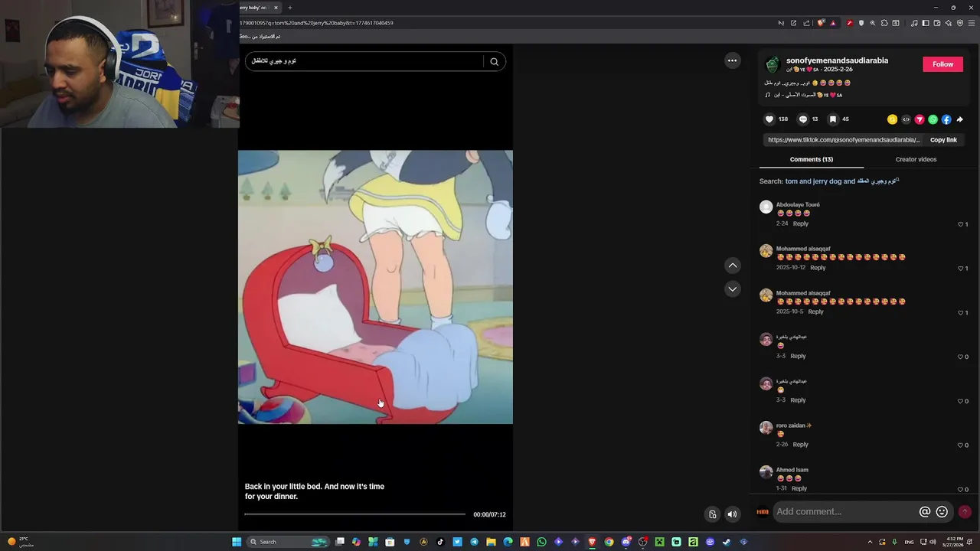Like roro zaidan's comment
Screen dimensions: 980x551
961,445
